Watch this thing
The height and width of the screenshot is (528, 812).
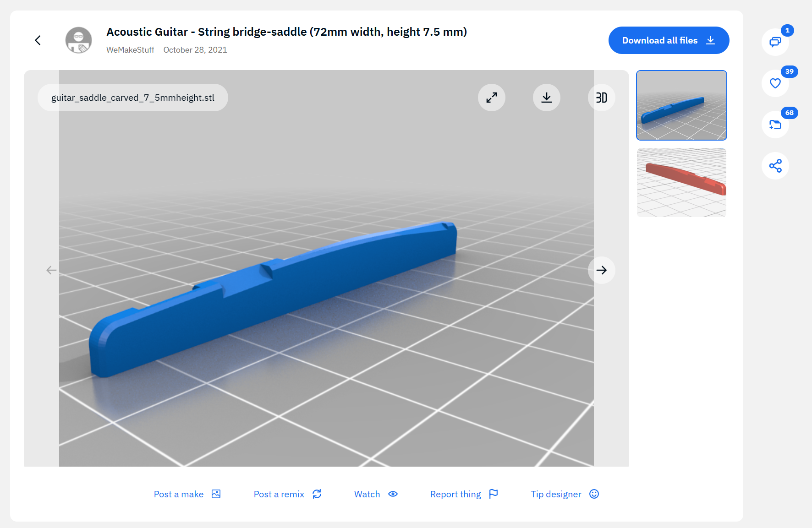coord(376,494)
